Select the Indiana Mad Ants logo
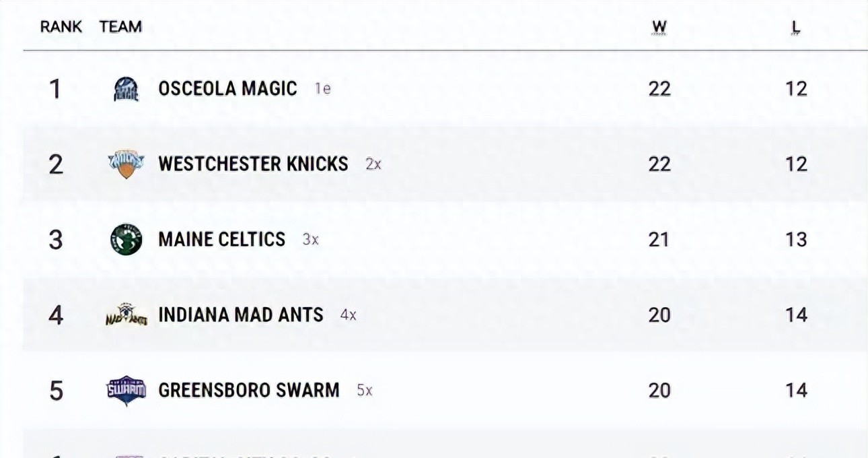 click(126, 315)
